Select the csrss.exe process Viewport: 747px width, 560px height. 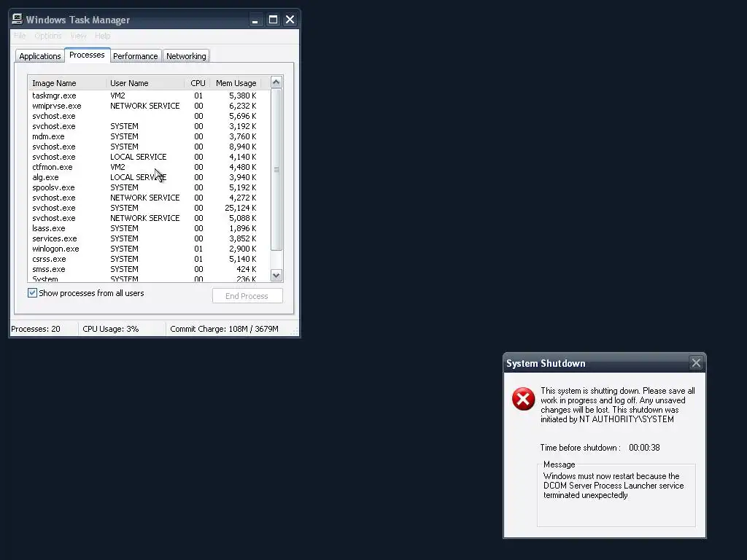(149, 259)
